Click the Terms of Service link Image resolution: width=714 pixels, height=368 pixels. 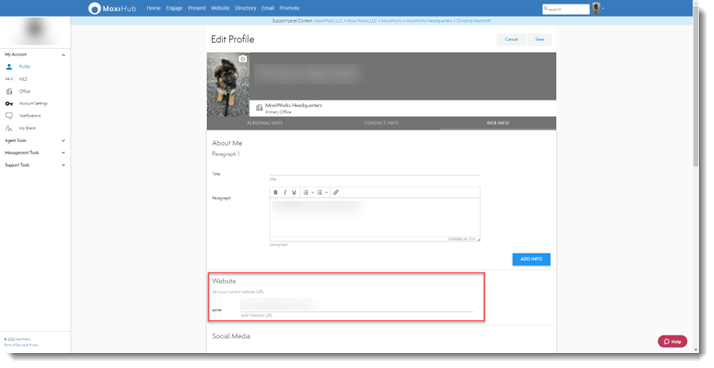pos(15,346)
